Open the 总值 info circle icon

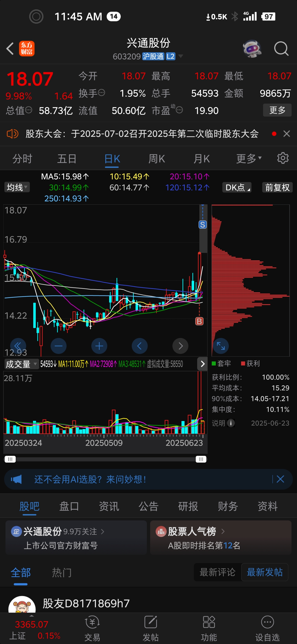29,110
